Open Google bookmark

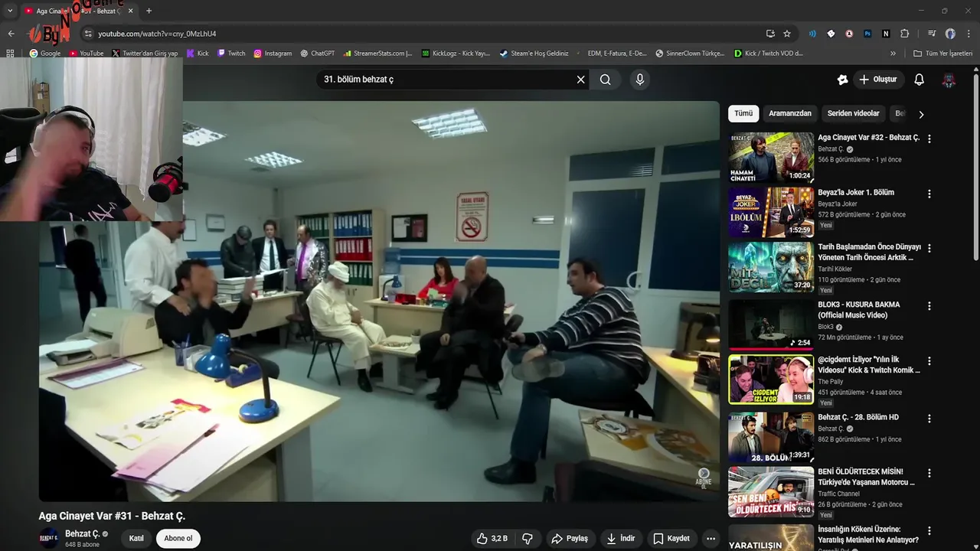click(x=45, y=54)
